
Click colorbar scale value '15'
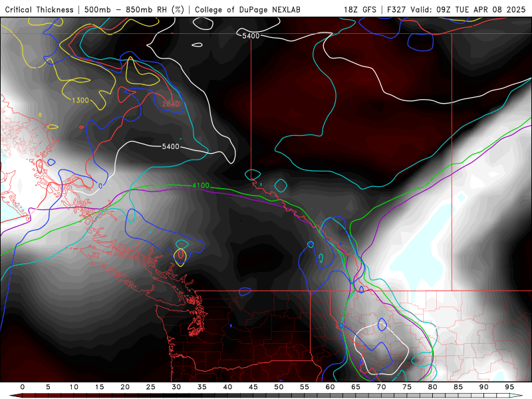click(99, 387)
